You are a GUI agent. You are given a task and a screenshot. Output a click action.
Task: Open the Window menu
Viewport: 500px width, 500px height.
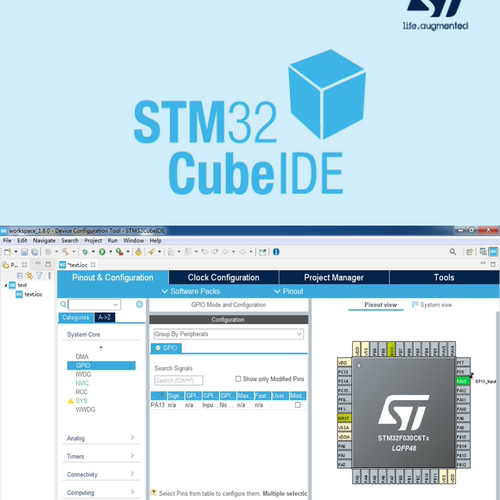click(x=133, y=240)
